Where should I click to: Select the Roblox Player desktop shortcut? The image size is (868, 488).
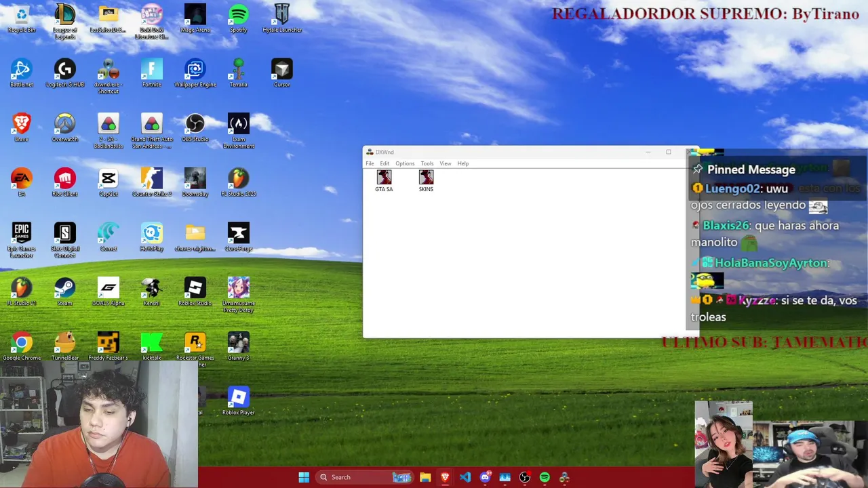coord(238,401)
